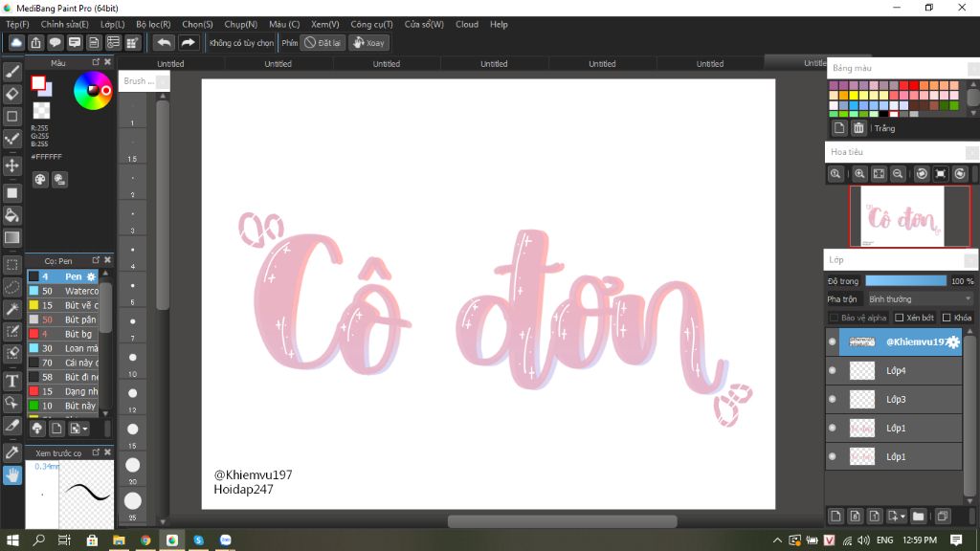Select the Move tool
Viewport: 980px width, 551px height.
[x=11, y=165]
